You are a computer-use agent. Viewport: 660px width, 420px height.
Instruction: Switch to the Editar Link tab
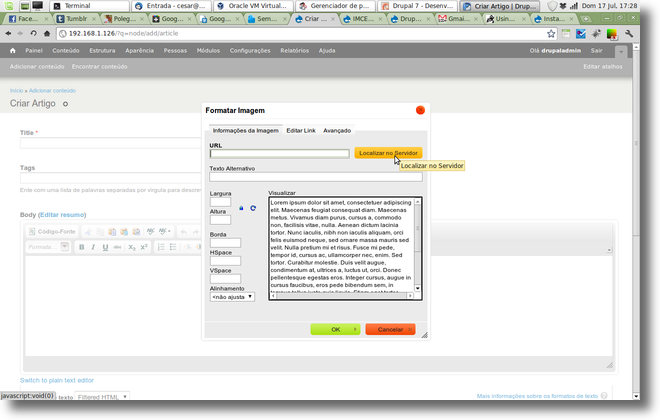300,130
